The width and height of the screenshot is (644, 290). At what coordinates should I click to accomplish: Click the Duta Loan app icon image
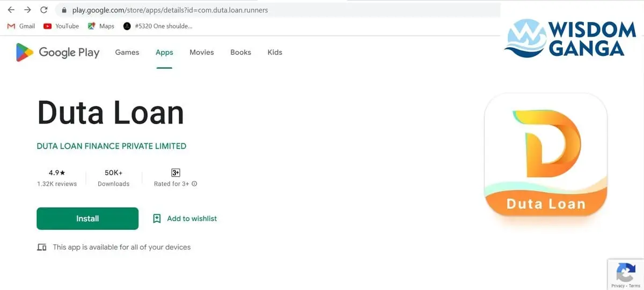click(x=546, y=155)
